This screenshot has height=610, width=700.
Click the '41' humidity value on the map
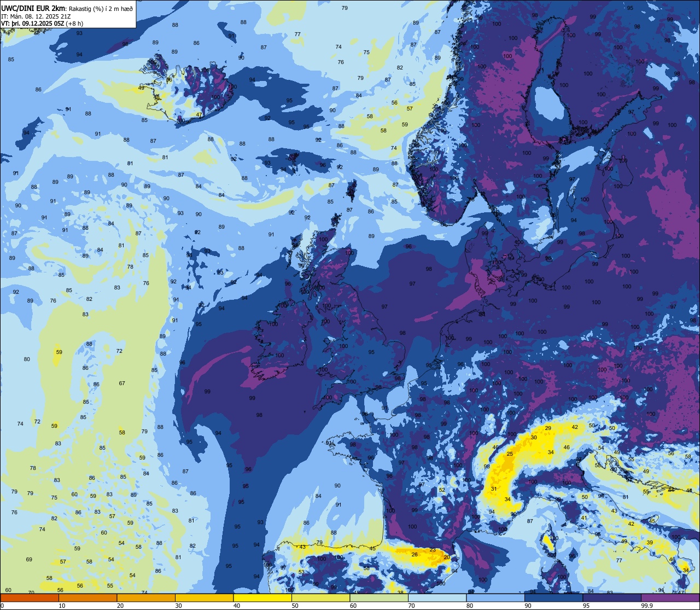pyautogui.click(x=584, y=518)
